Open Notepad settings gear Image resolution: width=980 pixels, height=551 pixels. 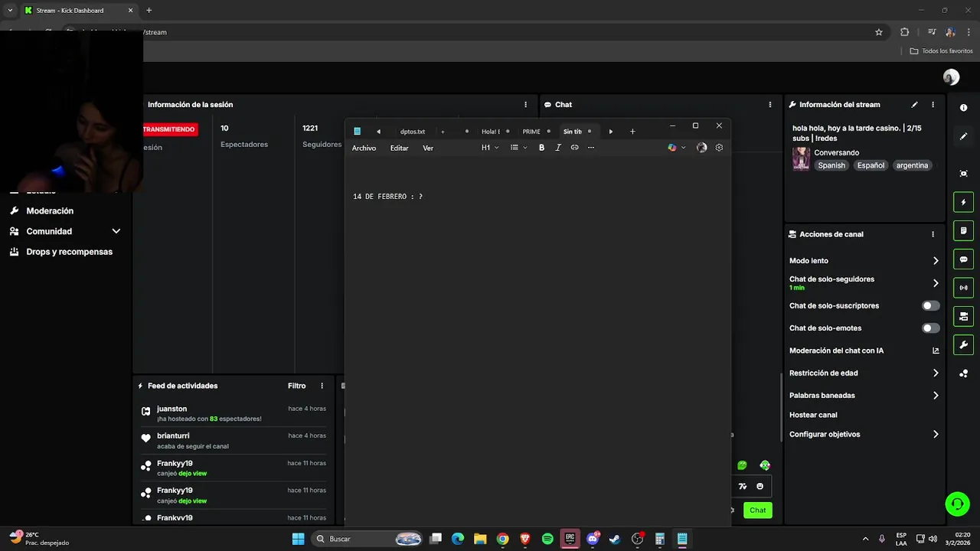(x=719, y=148)
